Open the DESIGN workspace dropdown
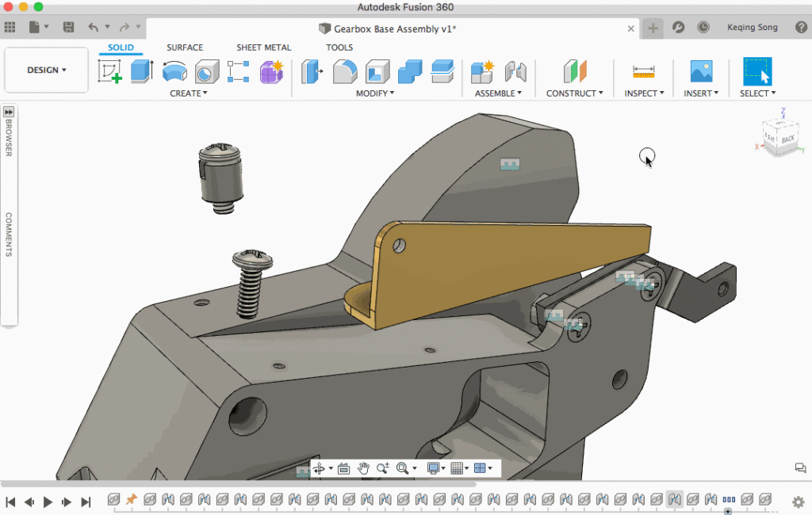The width and height of the screenshot is (812, 515). coord(45,70)
